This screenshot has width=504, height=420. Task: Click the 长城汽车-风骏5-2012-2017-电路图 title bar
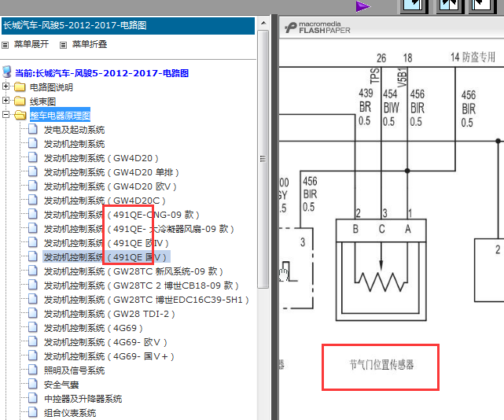click(x=128, y=26)
